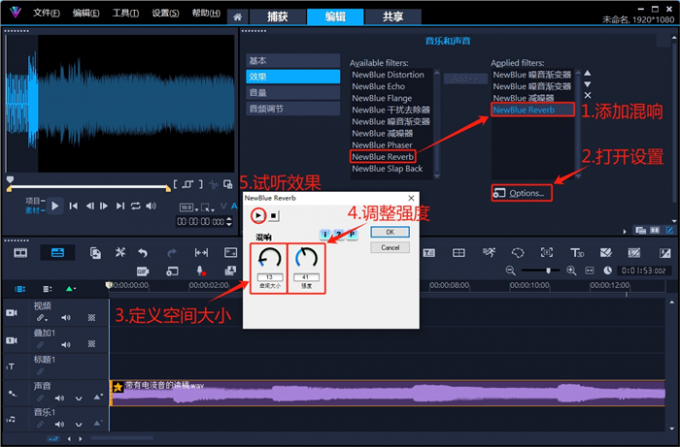
Task: Open the 工具 menu
Action: pyautogui.click(x=126, y=13)
